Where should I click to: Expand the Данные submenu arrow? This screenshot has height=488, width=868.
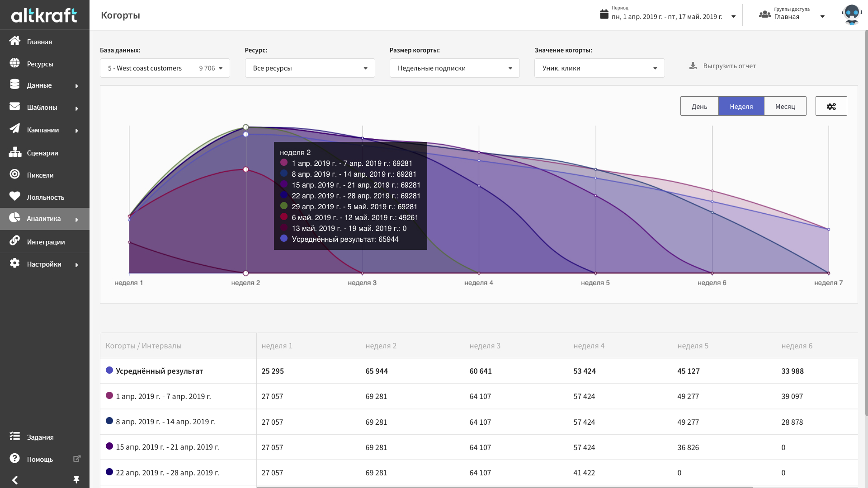[x=77, y=86]
